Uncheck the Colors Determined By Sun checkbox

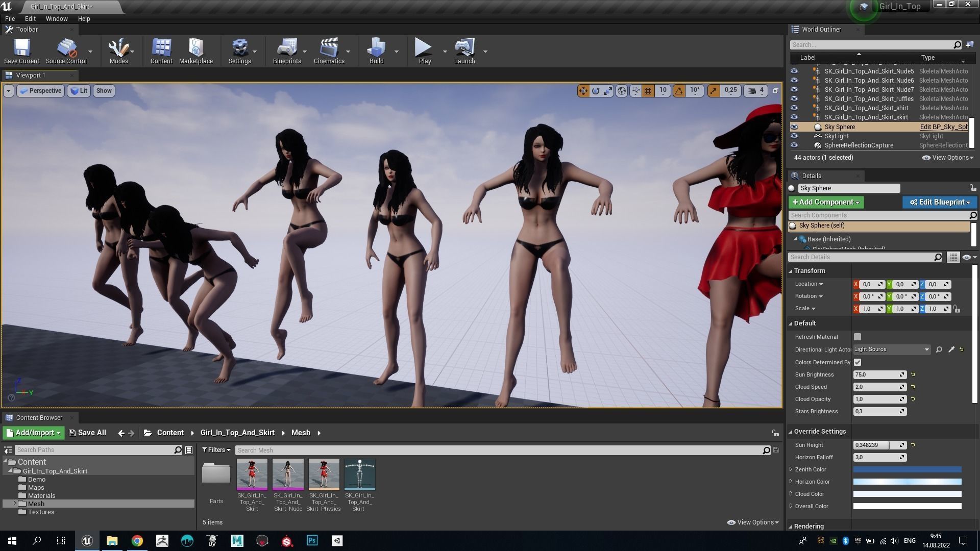coord(857,362)
